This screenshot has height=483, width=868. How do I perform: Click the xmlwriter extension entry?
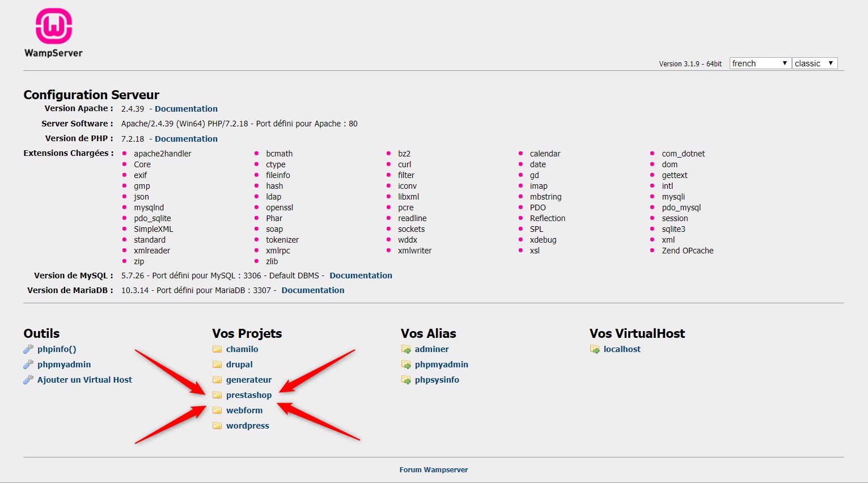tap(415, 251)
